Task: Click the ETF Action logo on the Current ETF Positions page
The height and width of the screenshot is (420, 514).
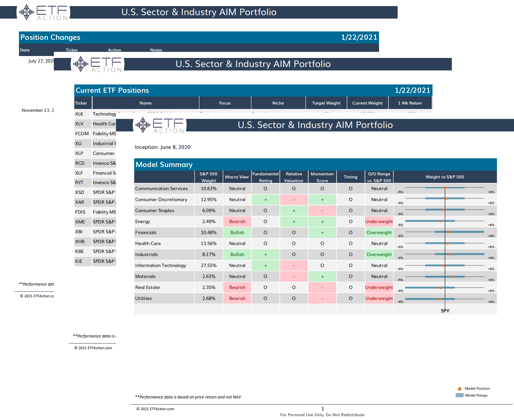Action: [x=98, y=64]
